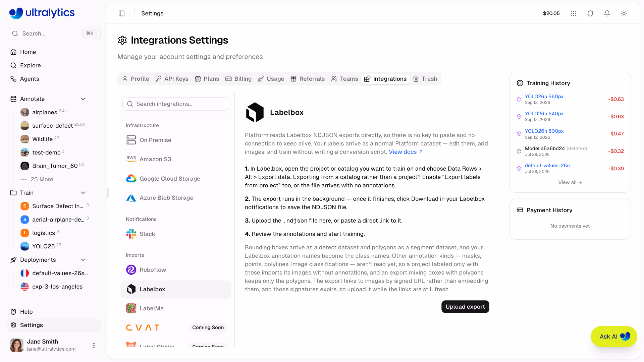
Task: Open the LabelMe import
Action: pyautogui.click(x=176, y=308)
